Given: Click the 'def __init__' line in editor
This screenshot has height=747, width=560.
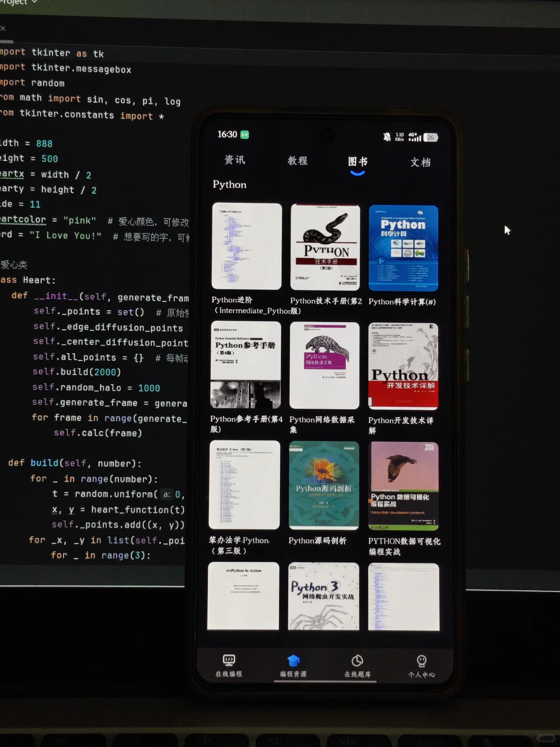Looking at the screenshot, I should pyautogui.click(x=100, y=297).
